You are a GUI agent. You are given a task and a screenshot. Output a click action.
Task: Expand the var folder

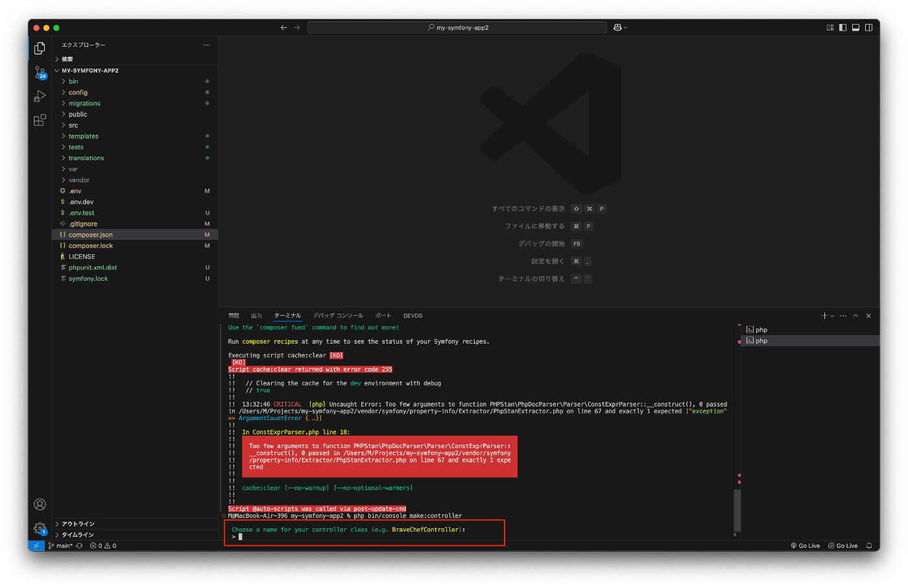tap(135, 169)
